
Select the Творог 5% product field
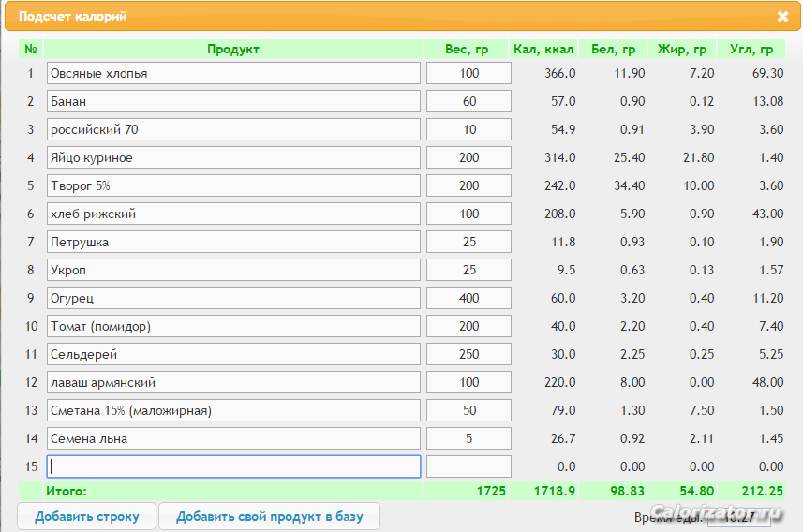click(233, 185)
